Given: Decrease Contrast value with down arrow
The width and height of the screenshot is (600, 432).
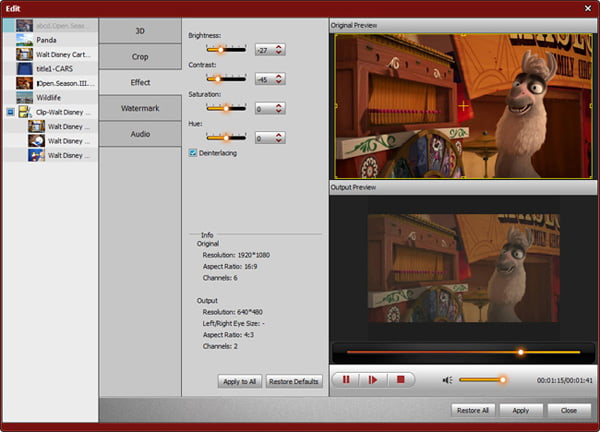Looking at the screenshot, I should pos(279,82).
